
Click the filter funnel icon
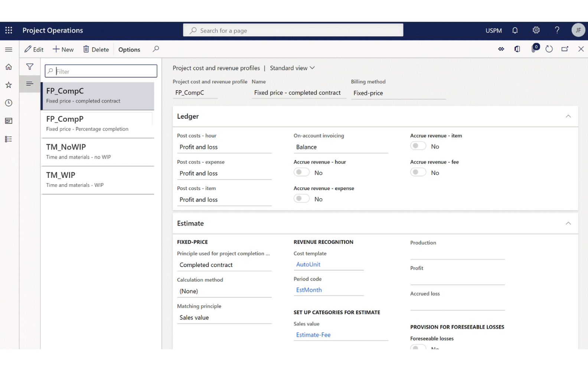click(x=30, y=67)
